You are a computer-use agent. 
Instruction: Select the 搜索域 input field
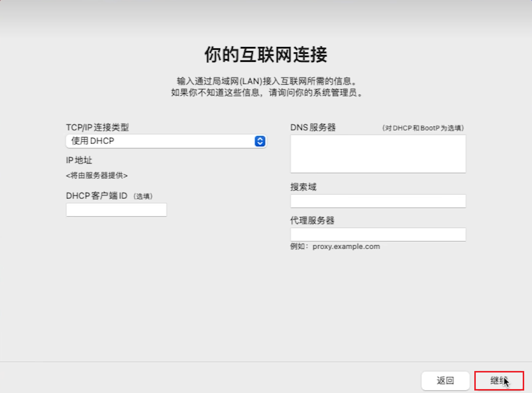(x=378, y=200)
